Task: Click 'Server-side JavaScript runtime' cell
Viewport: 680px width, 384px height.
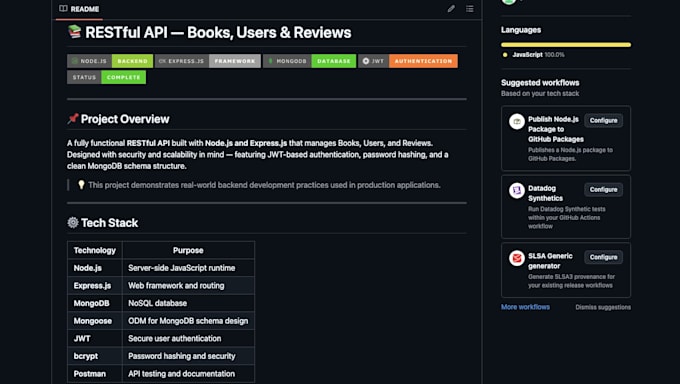Action: pos(188,268)
